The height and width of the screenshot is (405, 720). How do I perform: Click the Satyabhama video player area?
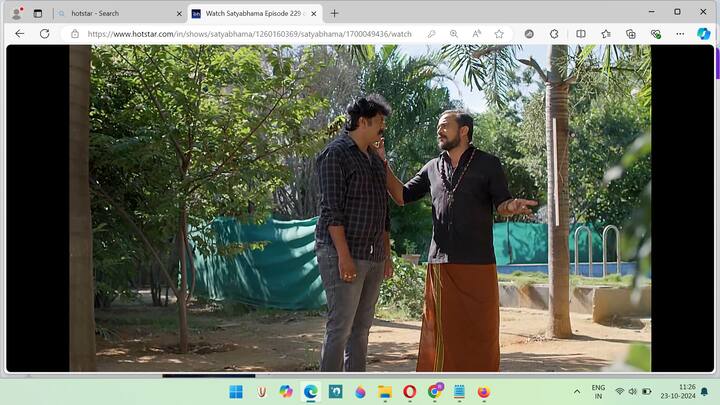[x=360, y=208]
